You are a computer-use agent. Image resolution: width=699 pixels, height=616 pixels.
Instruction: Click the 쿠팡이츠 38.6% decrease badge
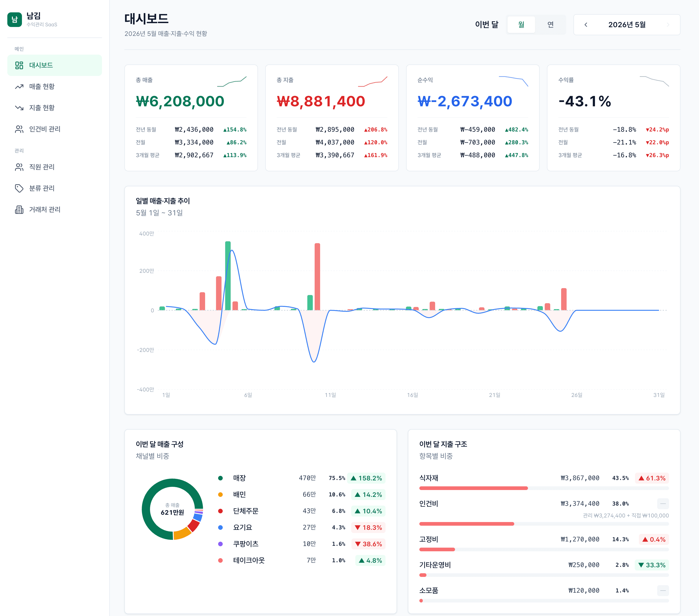368,544
